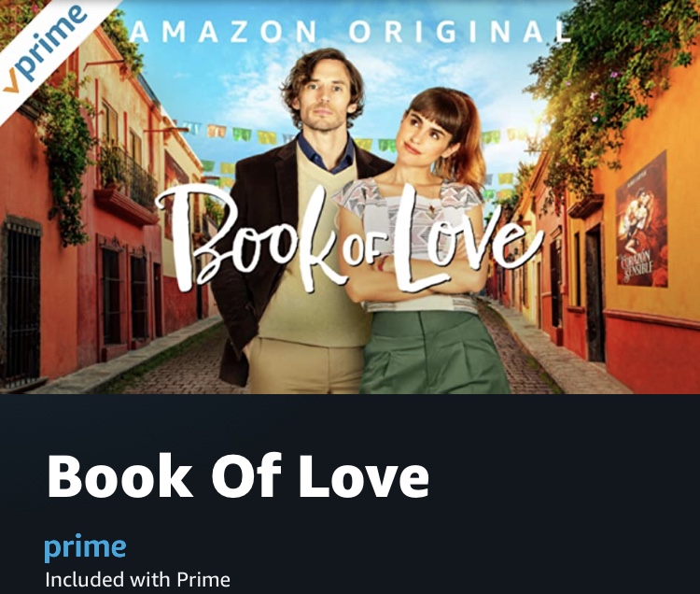Open the Book of Love poster artwork
This screenshot has width=700, height=594.
[x=350, y=197]
